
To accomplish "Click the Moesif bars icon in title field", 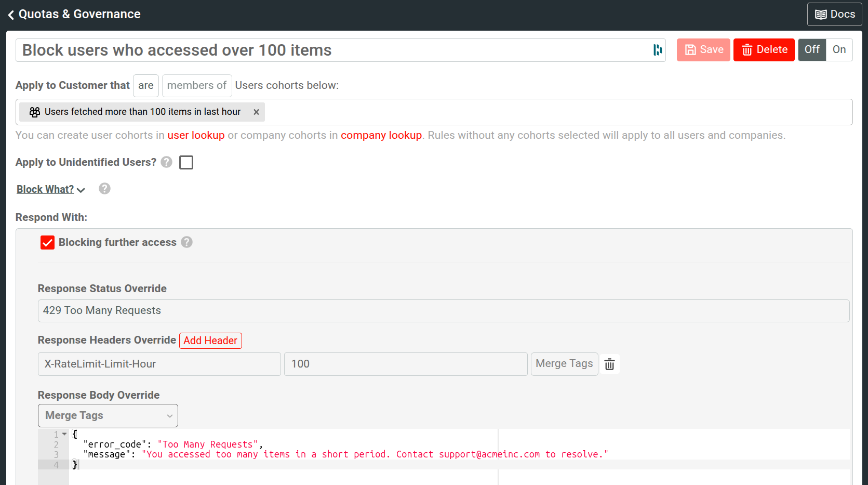I will [x=658, y=50].
